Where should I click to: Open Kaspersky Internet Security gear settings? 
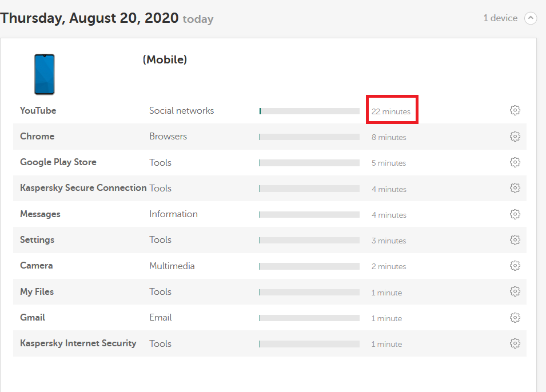tap(515, 343)
